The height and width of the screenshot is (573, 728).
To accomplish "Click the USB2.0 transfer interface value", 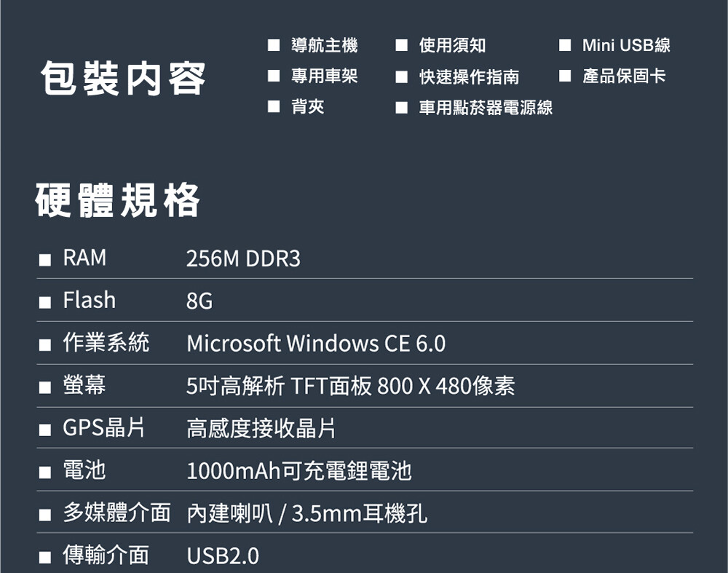I will click(223, 556).
